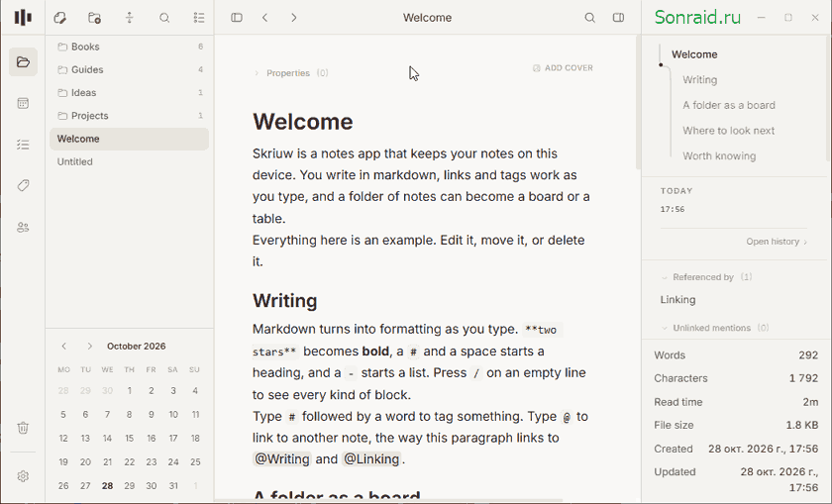Screen dimensions: 832x504
Task: Click the October 2026 month label
Action: (x=137, y=346)
